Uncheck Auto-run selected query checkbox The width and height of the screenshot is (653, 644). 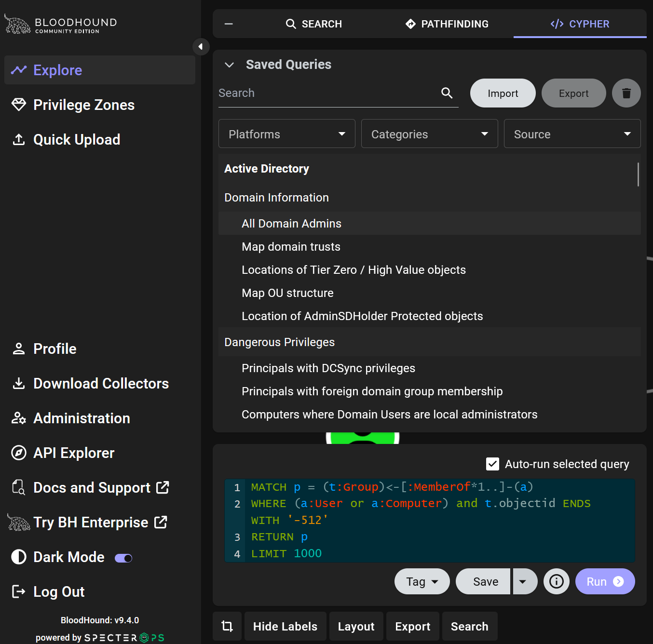pyautogui.click(x=492, y=464)
